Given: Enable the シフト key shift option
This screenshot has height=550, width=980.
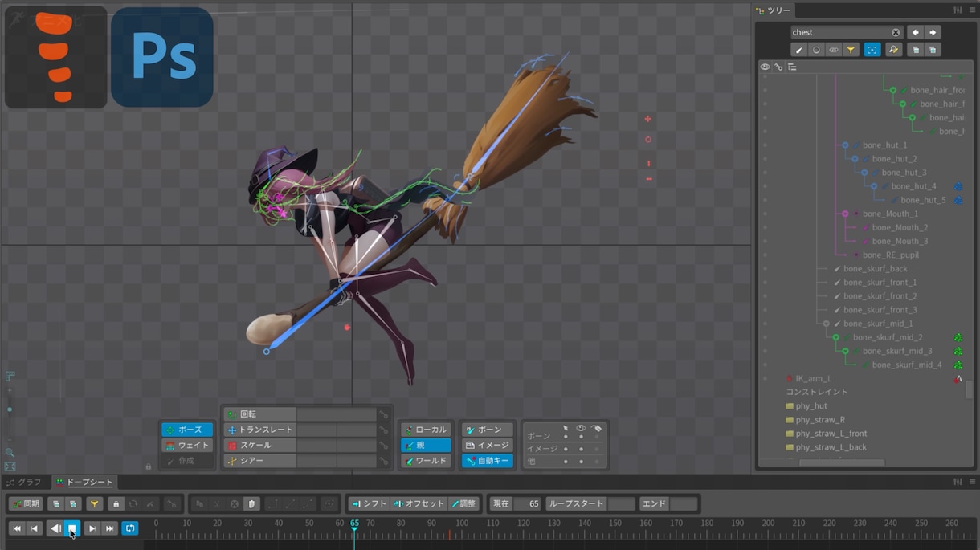Looking at the screenshot, I should [x=370, y=504].
